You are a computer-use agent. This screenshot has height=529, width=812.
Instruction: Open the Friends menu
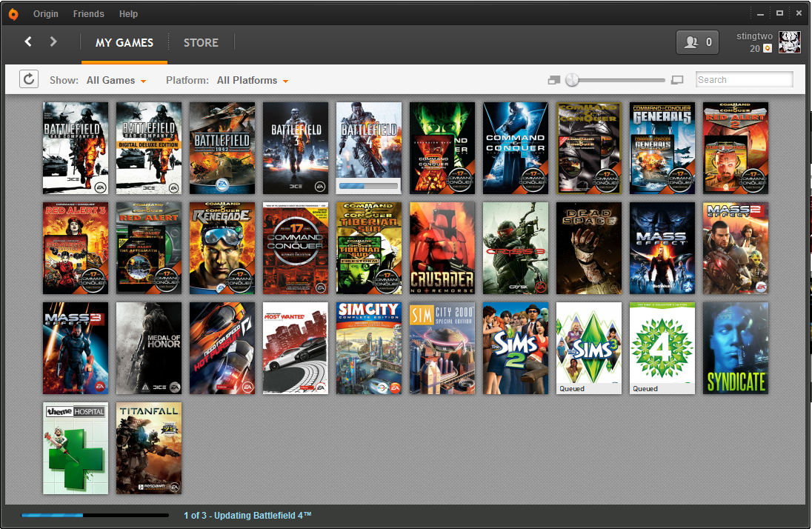coord(88,13)
